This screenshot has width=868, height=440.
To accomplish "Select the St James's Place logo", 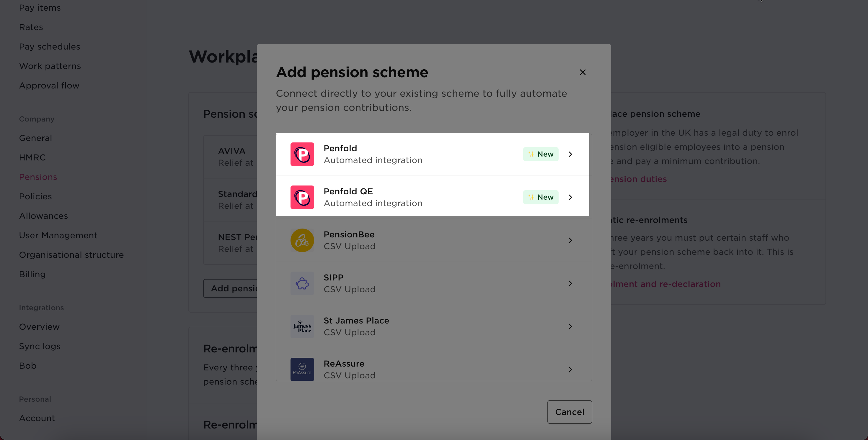I will point(302,326).
